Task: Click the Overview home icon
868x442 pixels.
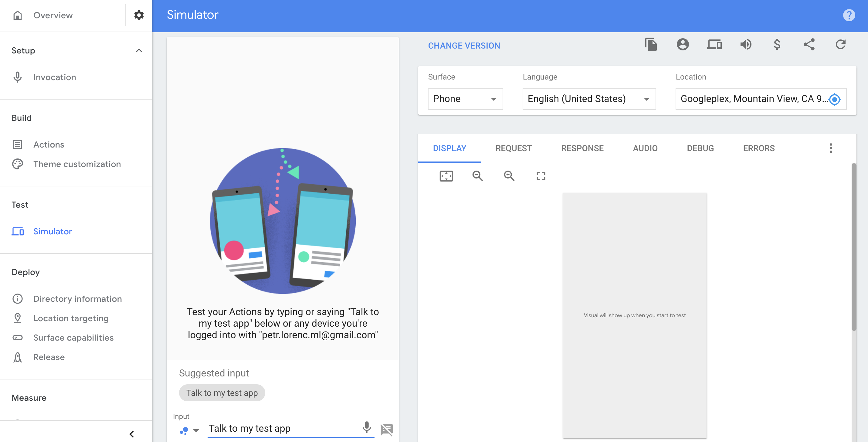Action: click(18, 15)
